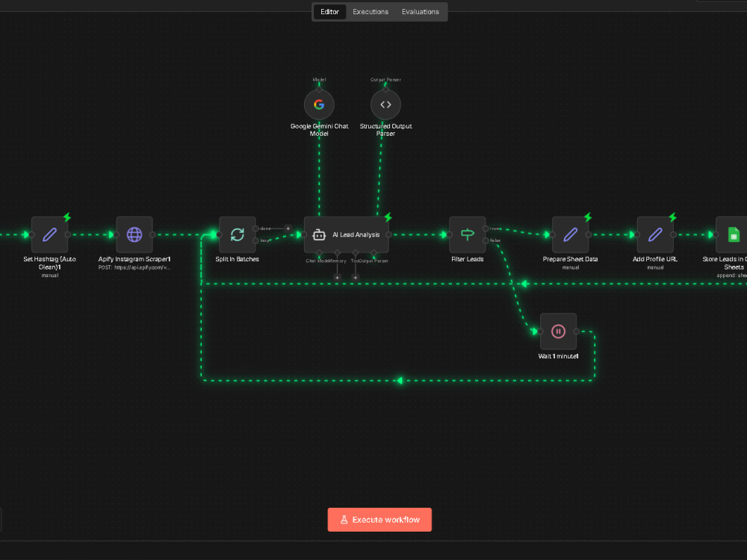Switch to the Executions tab

coord(371,12)
